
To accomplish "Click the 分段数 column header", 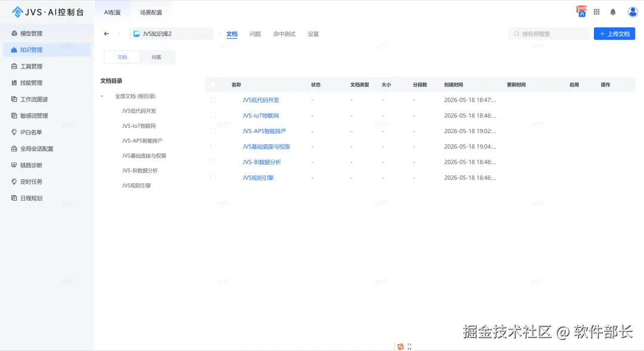I will pyautogui.click(x=420, y=85).
